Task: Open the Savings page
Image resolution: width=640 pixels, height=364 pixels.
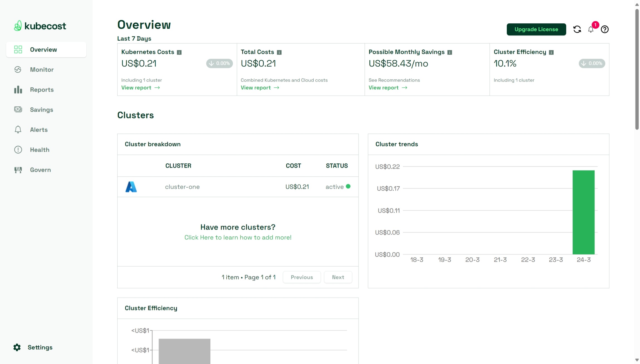Action: 42,110
